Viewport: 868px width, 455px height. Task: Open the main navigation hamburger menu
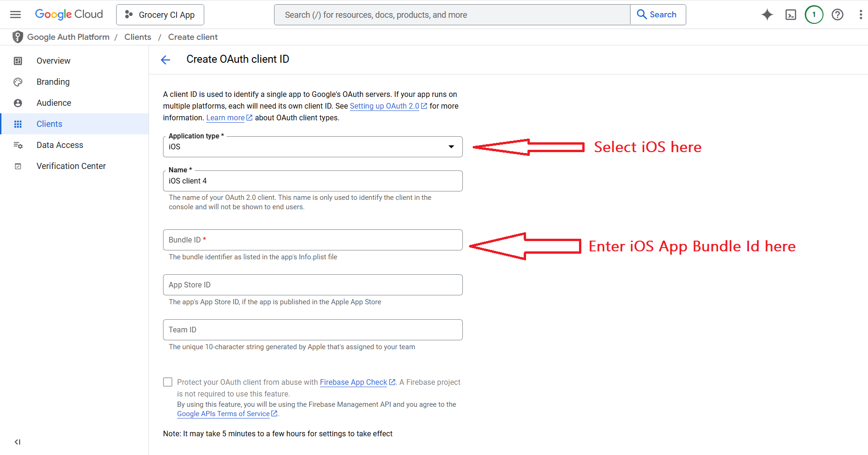[x=15, y=15]
